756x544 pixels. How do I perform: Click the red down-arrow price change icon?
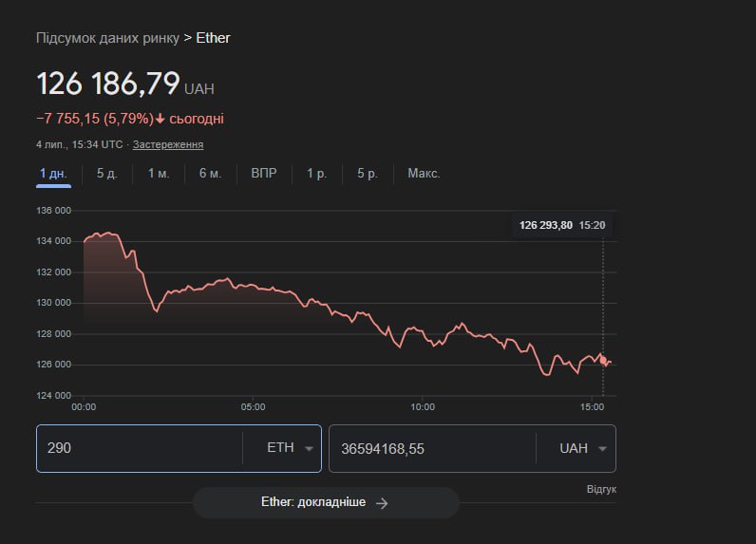pos(161,119)
